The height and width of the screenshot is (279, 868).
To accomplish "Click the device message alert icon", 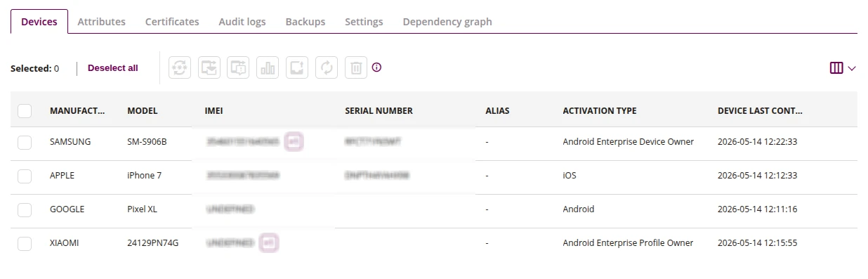I will [239, 67].
